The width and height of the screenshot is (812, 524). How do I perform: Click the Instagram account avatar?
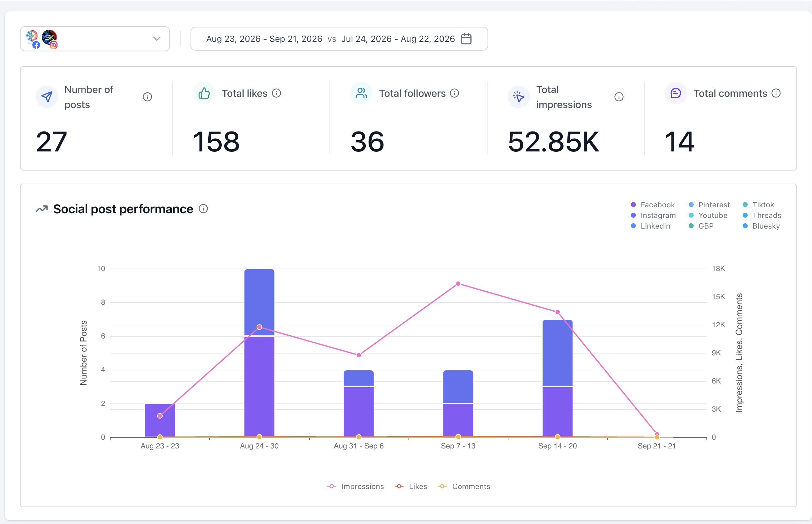50,39
